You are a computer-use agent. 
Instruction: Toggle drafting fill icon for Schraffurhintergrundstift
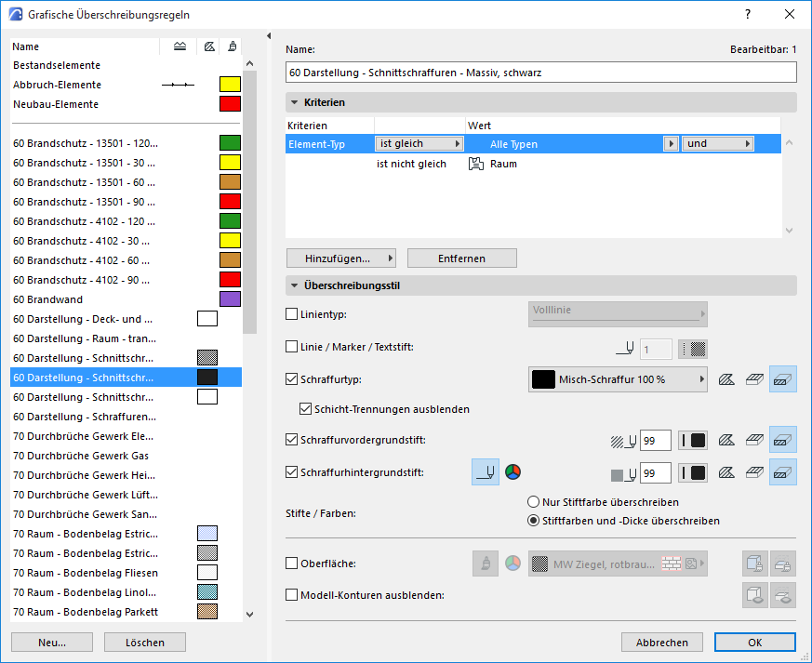pos(726,472)
